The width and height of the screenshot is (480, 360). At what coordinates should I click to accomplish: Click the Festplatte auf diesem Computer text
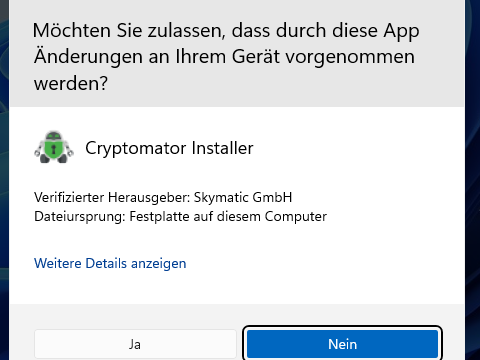click(x=228, y=217)
